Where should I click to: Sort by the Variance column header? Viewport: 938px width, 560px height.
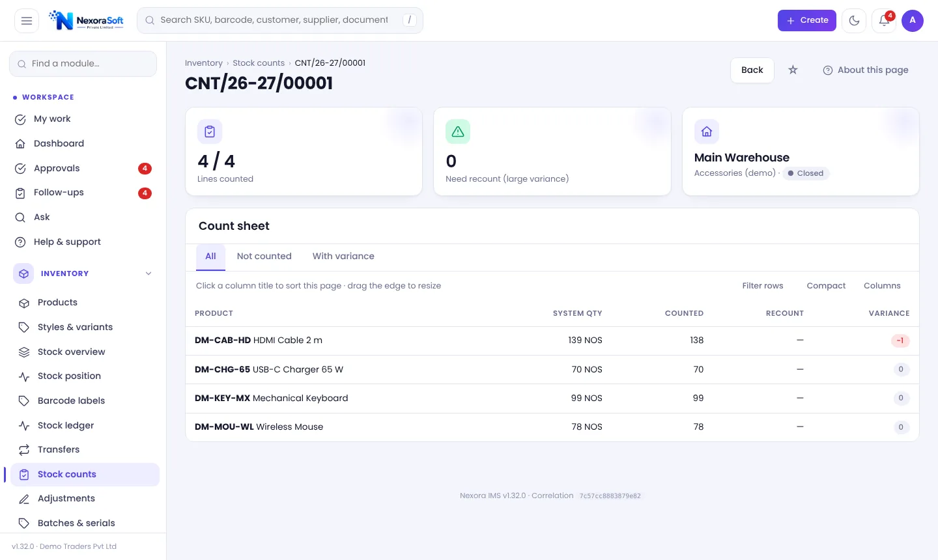889,313
